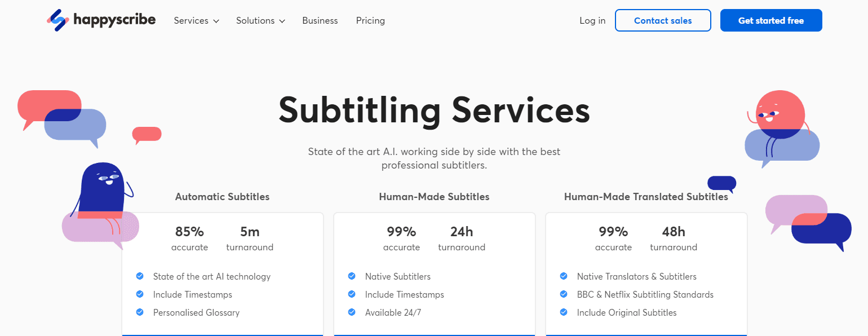
Task: Go to the Pricing page
Action: 370,21
